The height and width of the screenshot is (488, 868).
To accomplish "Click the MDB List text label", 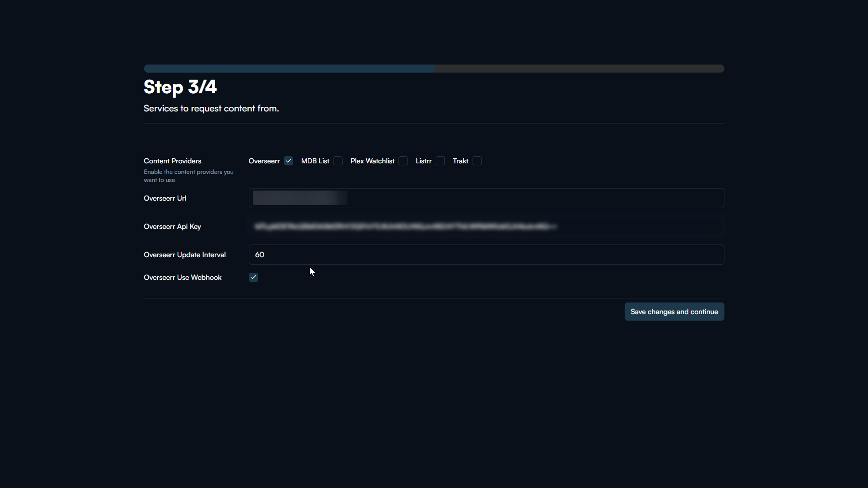I will click(315, 161).
